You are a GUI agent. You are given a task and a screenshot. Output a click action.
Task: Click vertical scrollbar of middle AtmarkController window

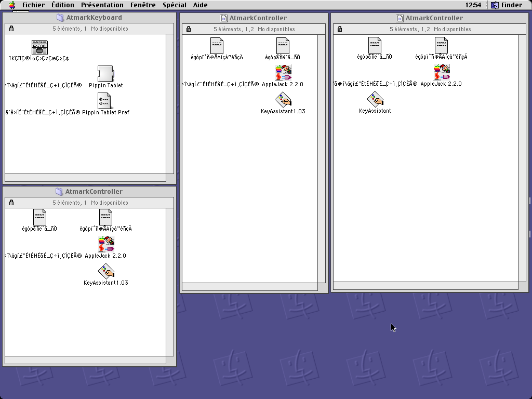(321, 158)
